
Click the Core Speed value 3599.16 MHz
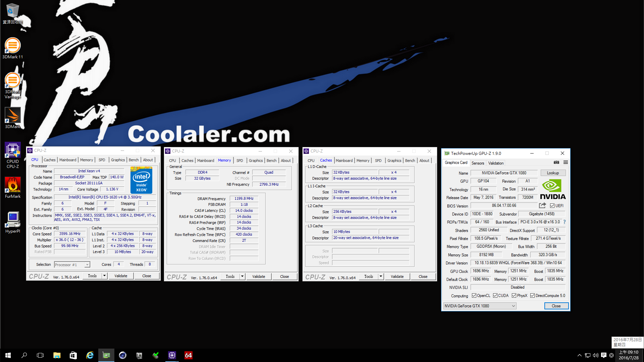tap(70, 234)
